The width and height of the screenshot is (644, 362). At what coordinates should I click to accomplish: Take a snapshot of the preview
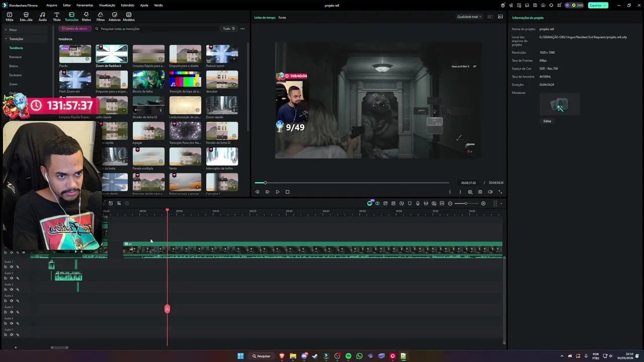tap(480, 192)
